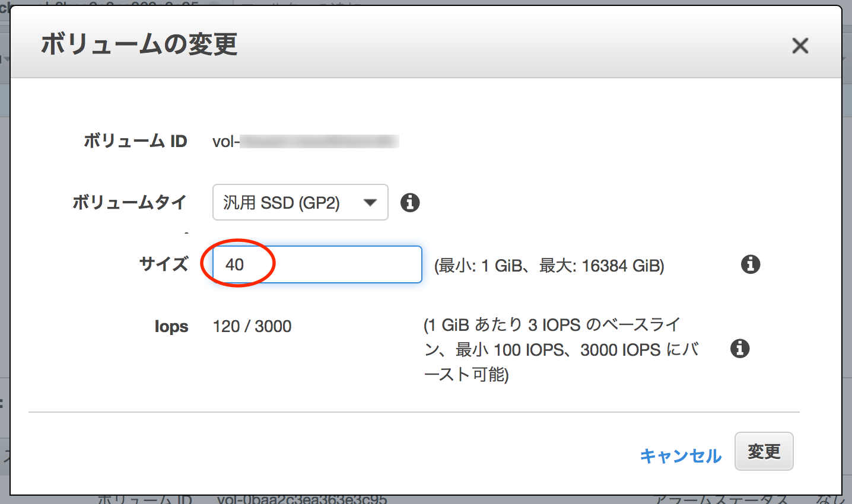Click the ボリューム ID label
The height and width of the screenshot is (504, 852).
136,141
